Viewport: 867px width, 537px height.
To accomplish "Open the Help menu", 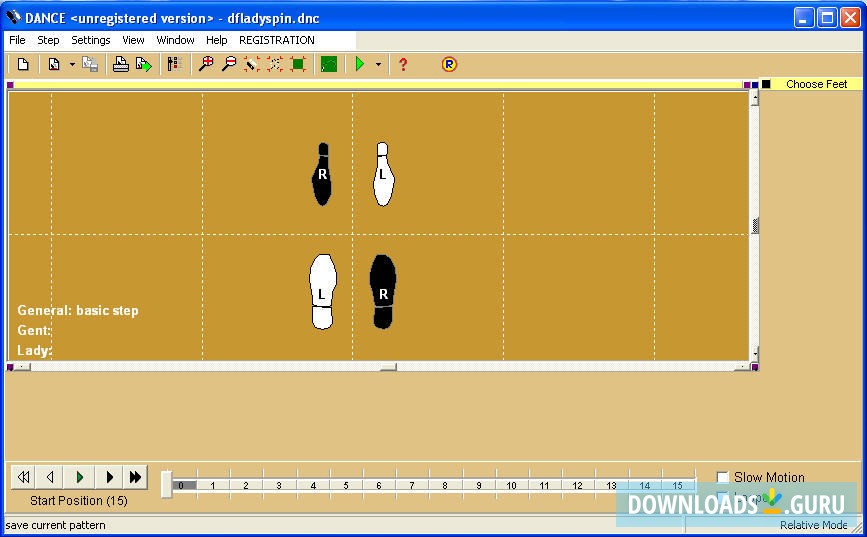I will click(217, 40).
